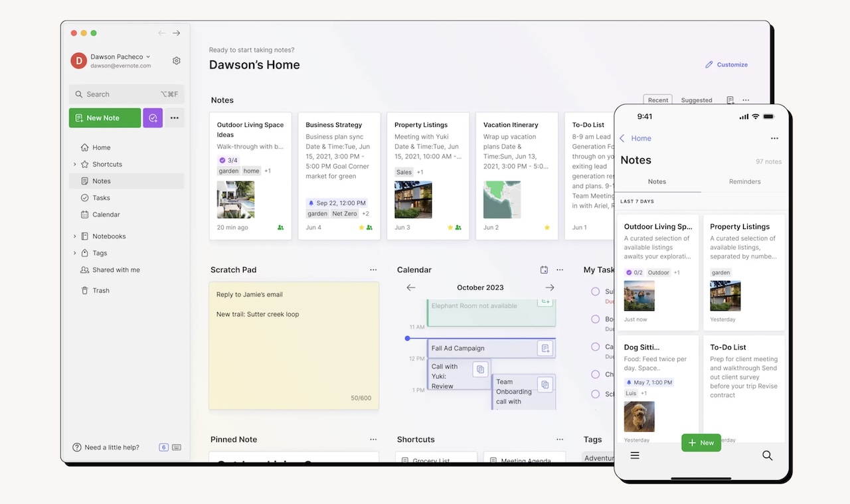Click the Scratch Pad text area
Viewport: 850px width, 504px height.
tap(294, 346)
